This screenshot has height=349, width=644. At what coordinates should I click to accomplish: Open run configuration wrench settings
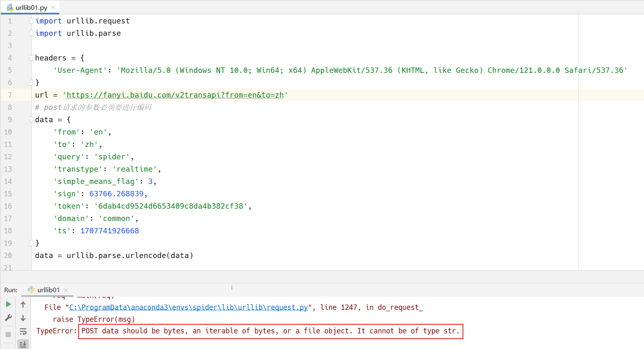(8, 318)
